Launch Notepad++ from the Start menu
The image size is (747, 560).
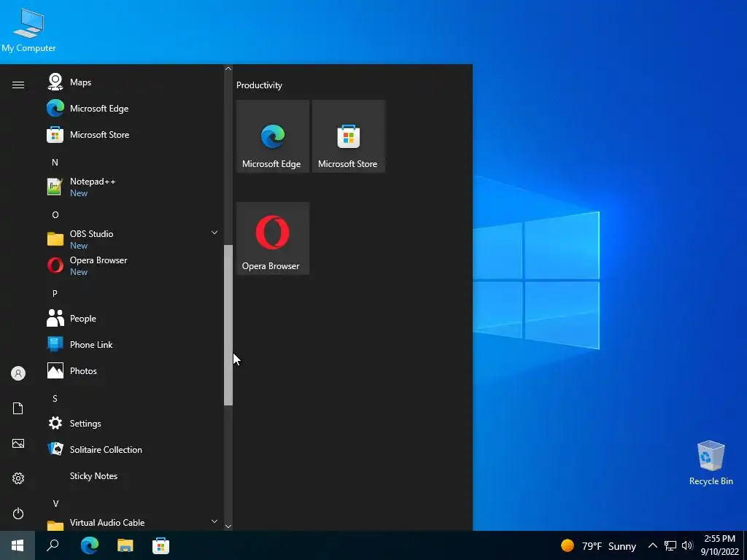coord(133,187)
